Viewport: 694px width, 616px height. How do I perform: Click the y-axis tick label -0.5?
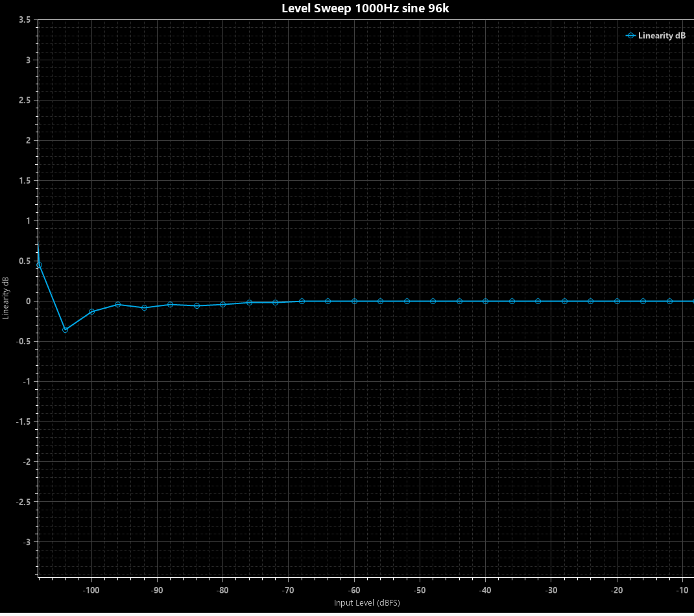click(x=23, y=342)
